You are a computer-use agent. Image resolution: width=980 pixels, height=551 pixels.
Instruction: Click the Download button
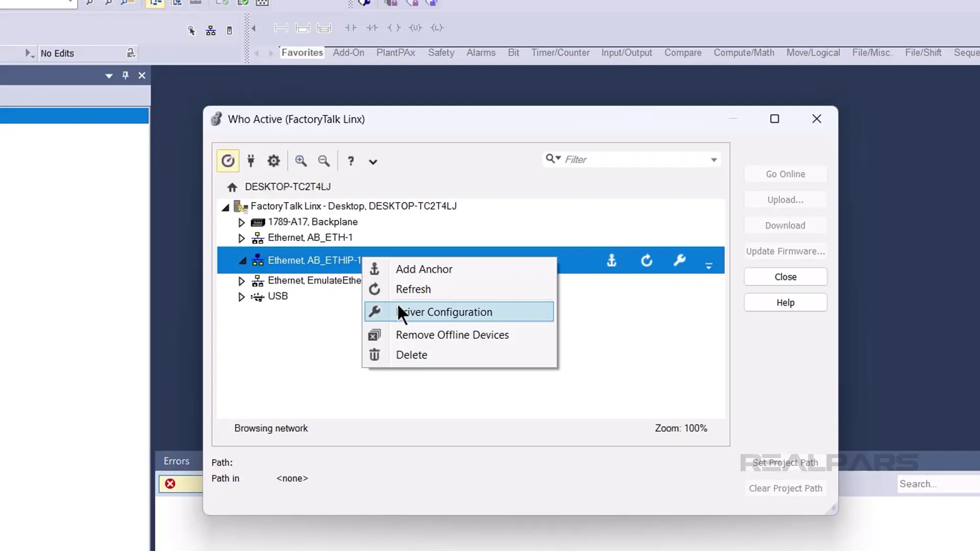(x=785, y=226)
